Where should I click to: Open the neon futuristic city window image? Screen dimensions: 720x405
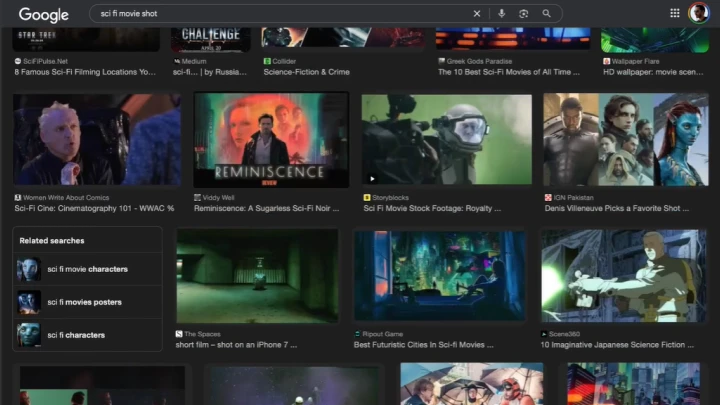(440, 276)
